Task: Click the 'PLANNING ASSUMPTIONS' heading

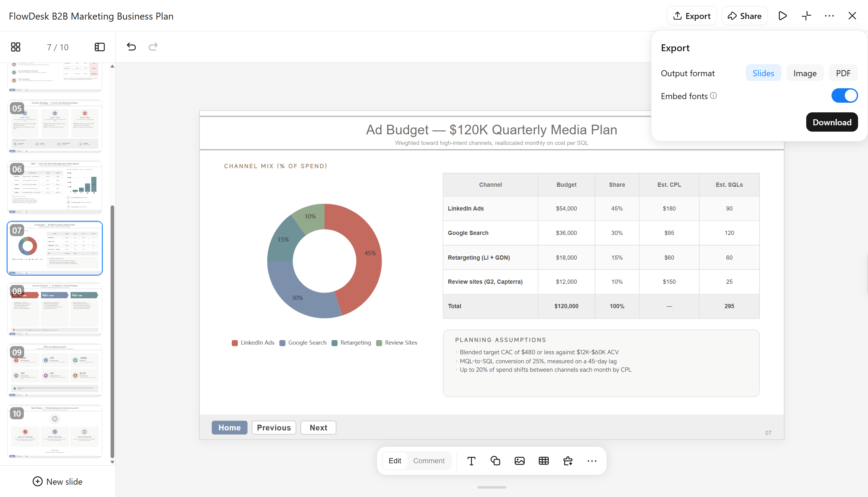Action: click(501, 340)
